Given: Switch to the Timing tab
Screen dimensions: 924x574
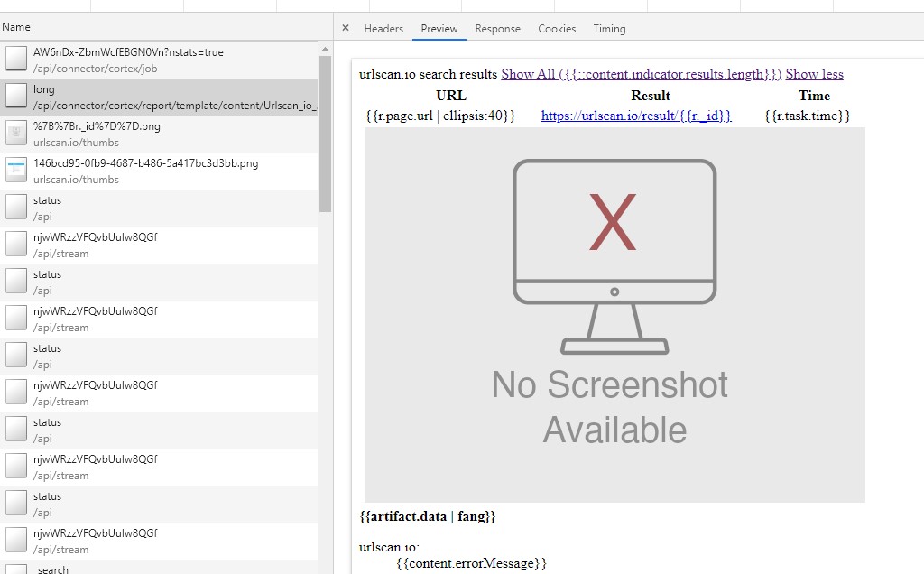Looking at the screenshot, I should click(x=609, y=28).
